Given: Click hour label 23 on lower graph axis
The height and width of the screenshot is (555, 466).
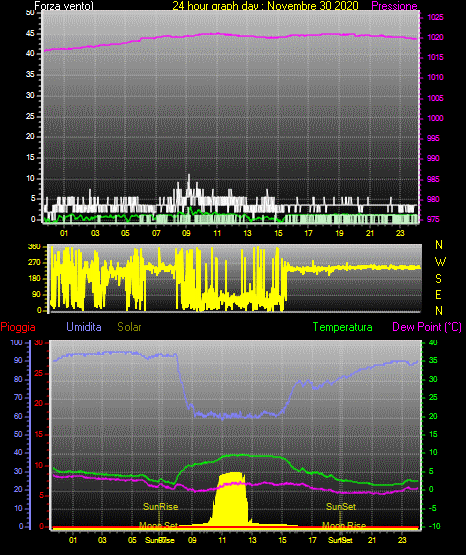Looking at the screenshot, I should coord(402,540).
